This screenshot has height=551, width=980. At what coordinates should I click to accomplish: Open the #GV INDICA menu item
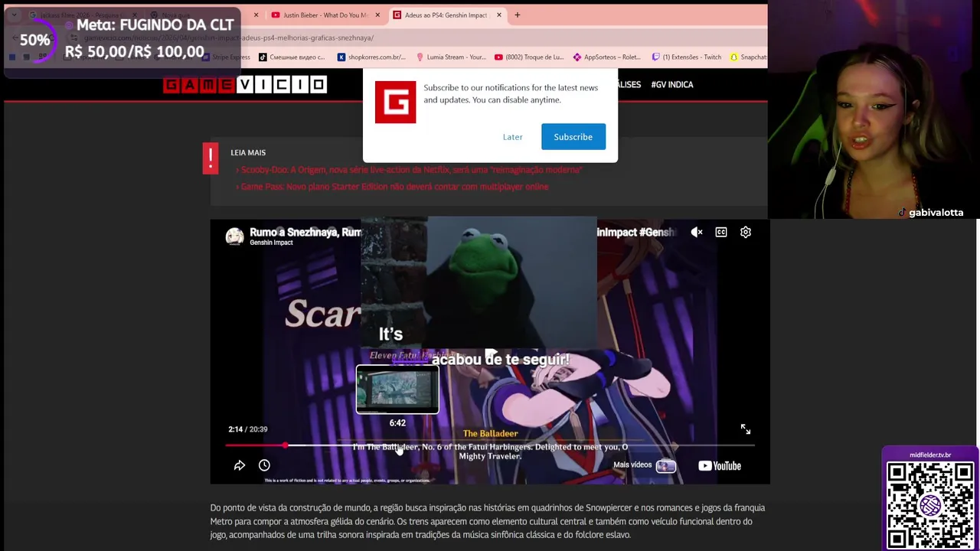point(671,84)
